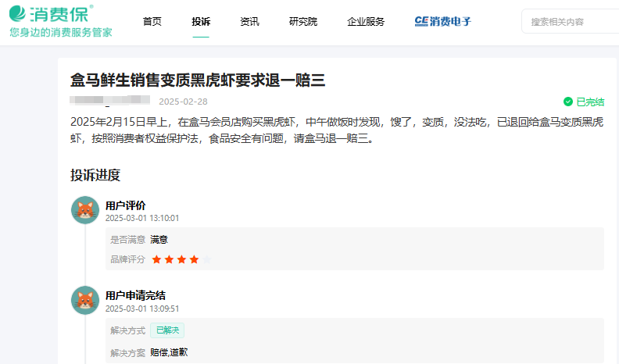This screenshot has height=364, width=619.
Task: Open the 企业服务 menu
Action: [366, 21]
